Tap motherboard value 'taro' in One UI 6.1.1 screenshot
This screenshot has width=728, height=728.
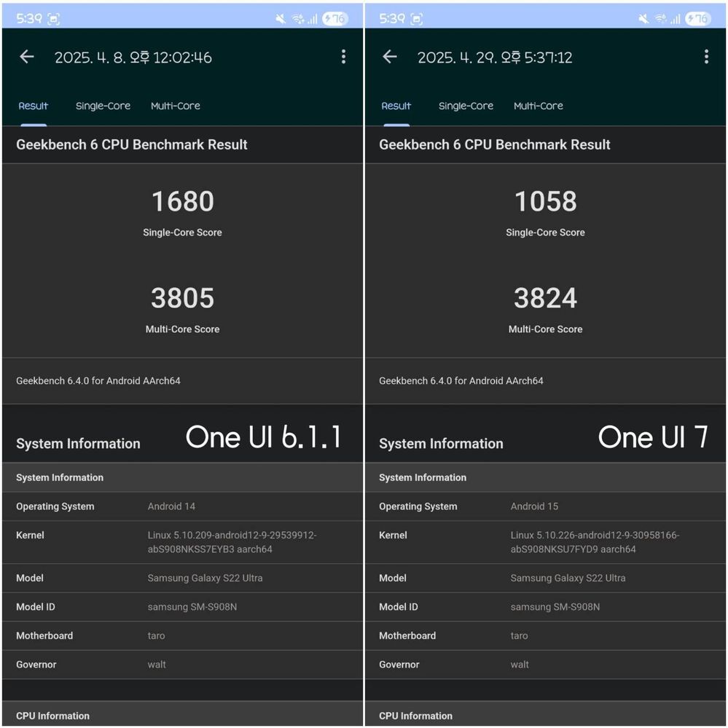click(156, 635)
